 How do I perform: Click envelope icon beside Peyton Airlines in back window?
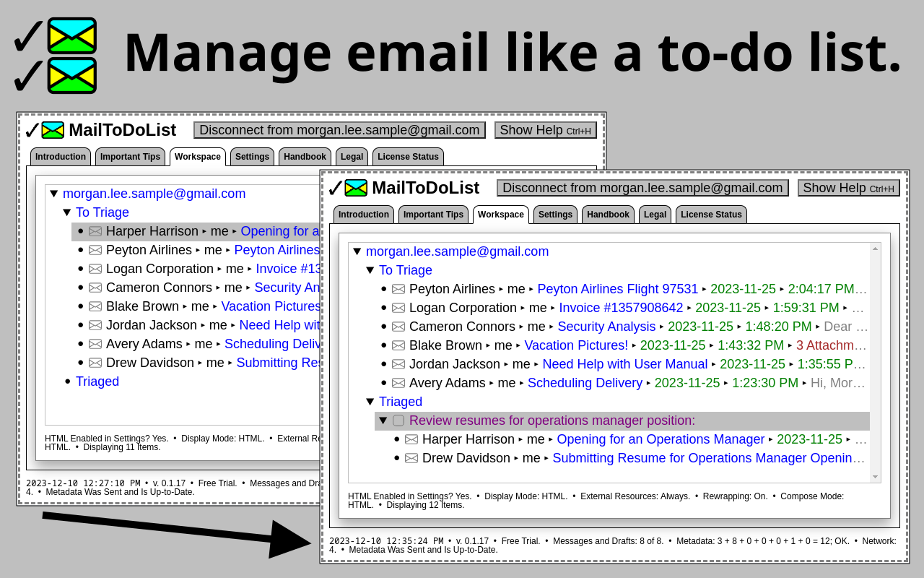[x=95, y=250]
